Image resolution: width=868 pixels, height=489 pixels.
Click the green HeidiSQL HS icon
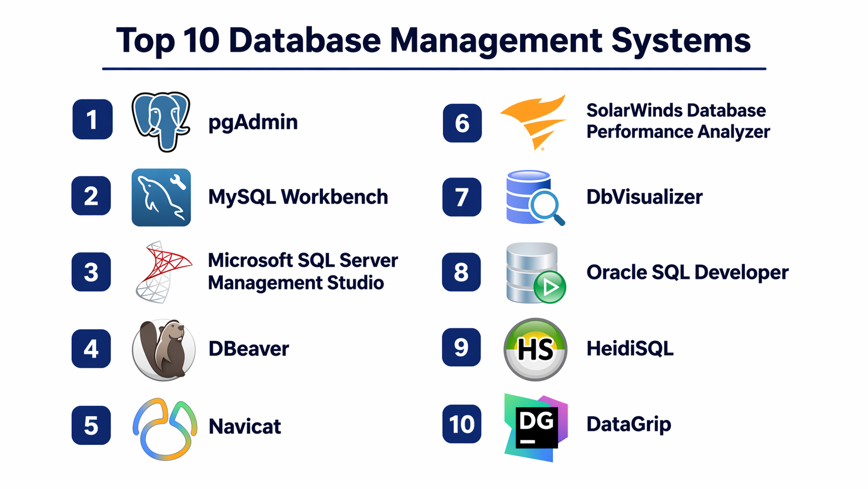[x=535, y=349]
